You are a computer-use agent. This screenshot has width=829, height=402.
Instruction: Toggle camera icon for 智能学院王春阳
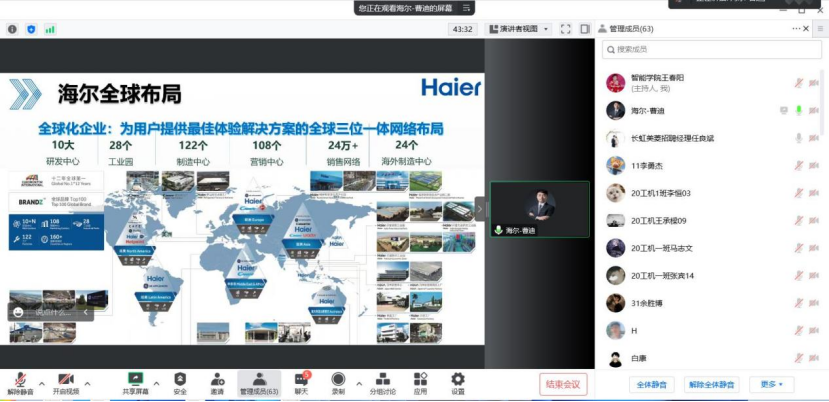click(x=814, y=83)
